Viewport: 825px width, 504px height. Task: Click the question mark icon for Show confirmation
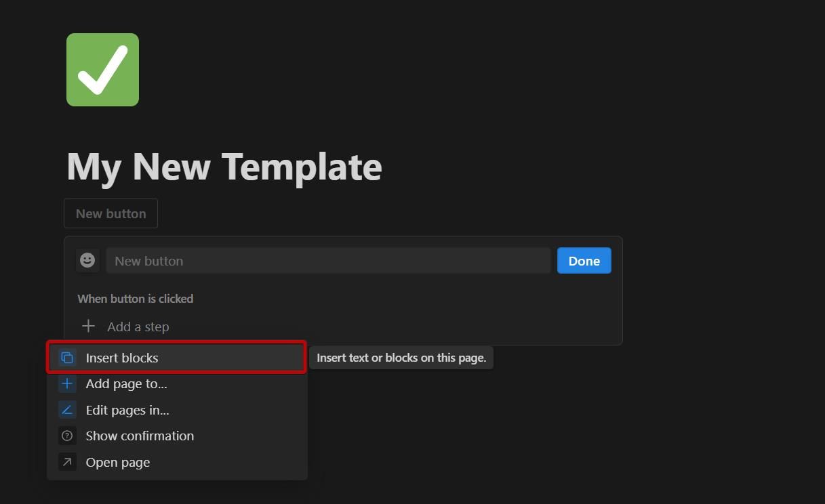(x=67, y=436)
